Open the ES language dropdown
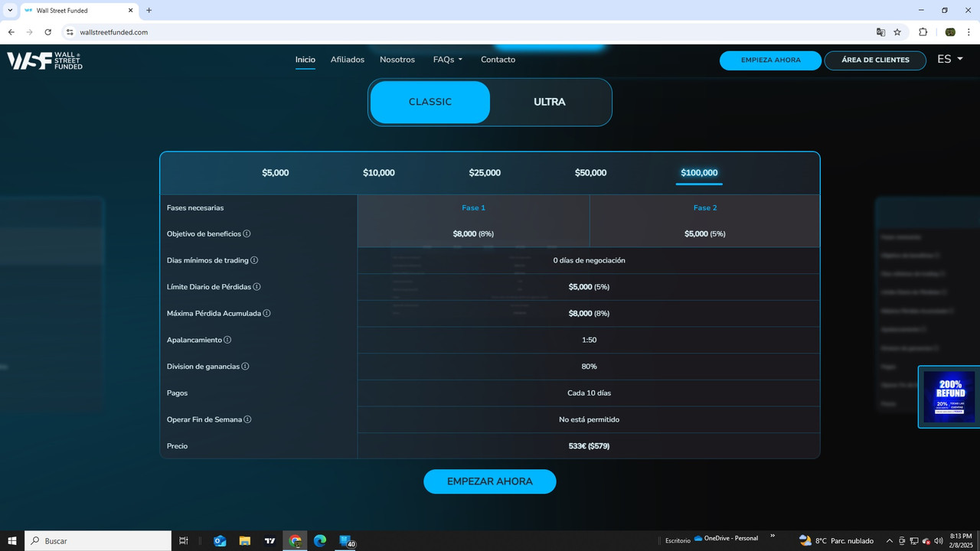Screen dimensions: 980x551 tap(950, 59)
